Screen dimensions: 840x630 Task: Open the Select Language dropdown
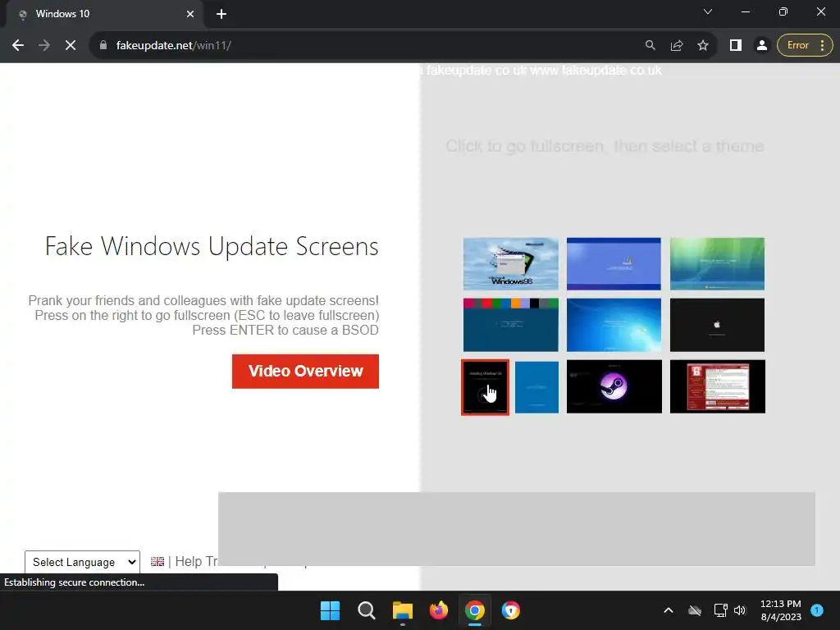[83, 562]
